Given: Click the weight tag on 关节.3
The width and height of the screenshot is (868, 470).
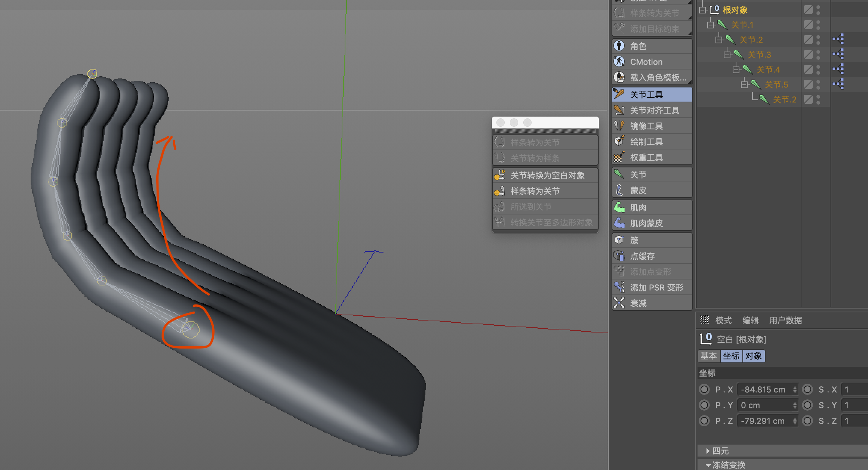Looking at the screenshot, I should coord(838,55).
